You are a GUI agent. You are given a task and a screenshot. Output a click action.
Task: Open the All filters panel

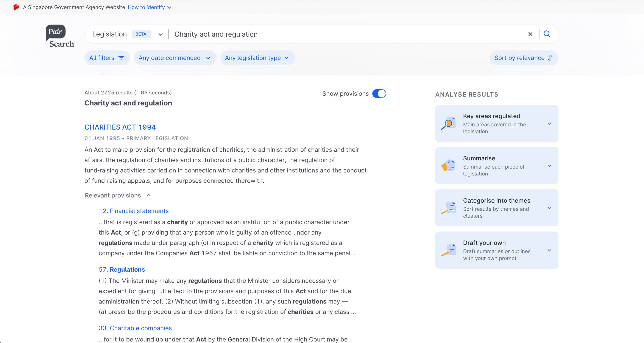click(107, 58)
